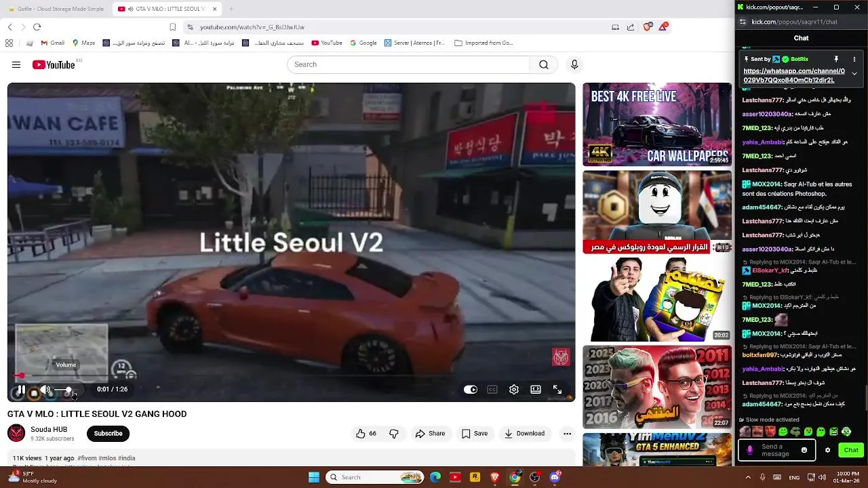Open Brave Rewards triangle icon
This screenshot has width=868, height=488.
coord(664,26)
